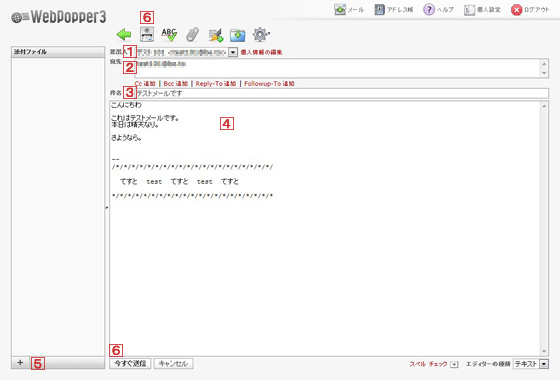The height and width of the screenshot is (380, 560).
Task: Click the message body scrollbar down arrow
Action: tap(544, 351)
